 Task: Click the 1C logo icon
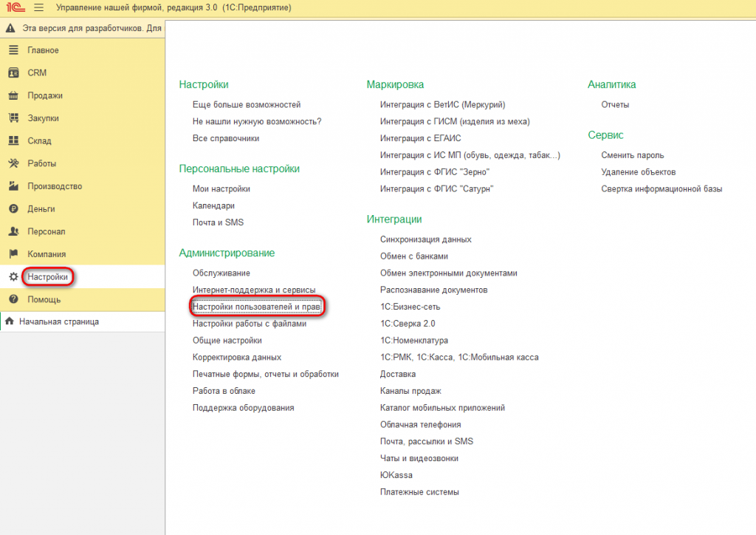(x=16, y=7)
